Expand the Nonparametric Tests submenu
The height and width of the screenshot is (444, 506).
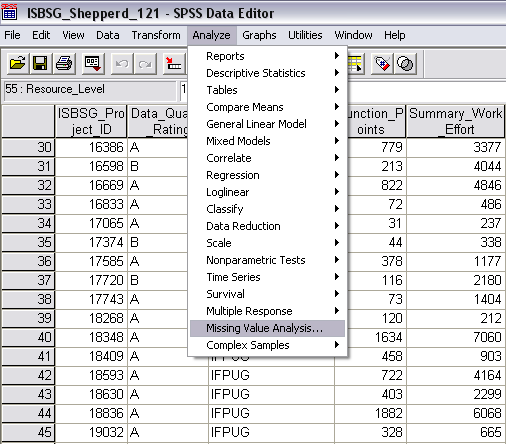pyautogui.click(x=267, y=260)
